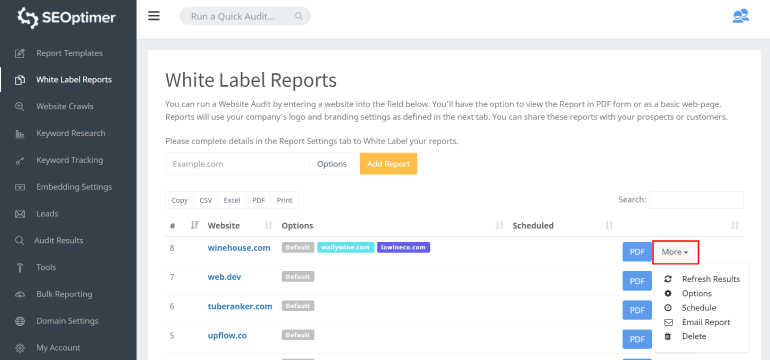
Task: Sort the Website column
Action: click(268, 225)
